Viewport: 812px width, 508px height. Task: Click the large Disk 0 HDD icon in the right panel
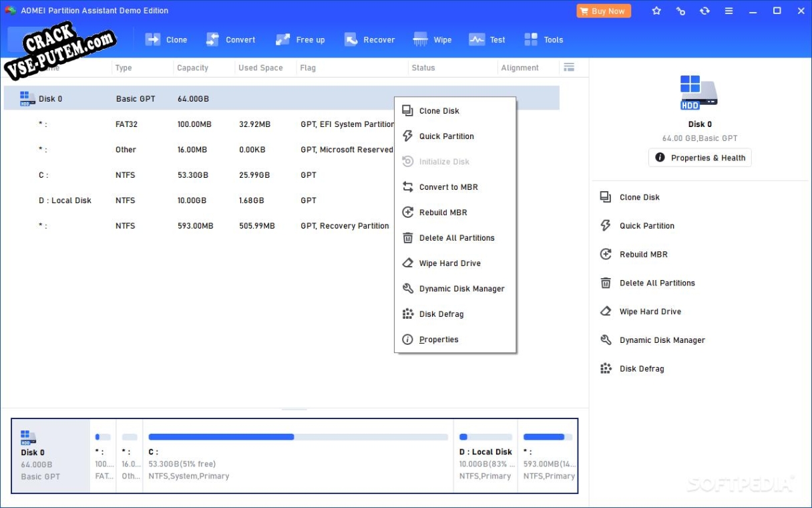(x=699, y=93)
